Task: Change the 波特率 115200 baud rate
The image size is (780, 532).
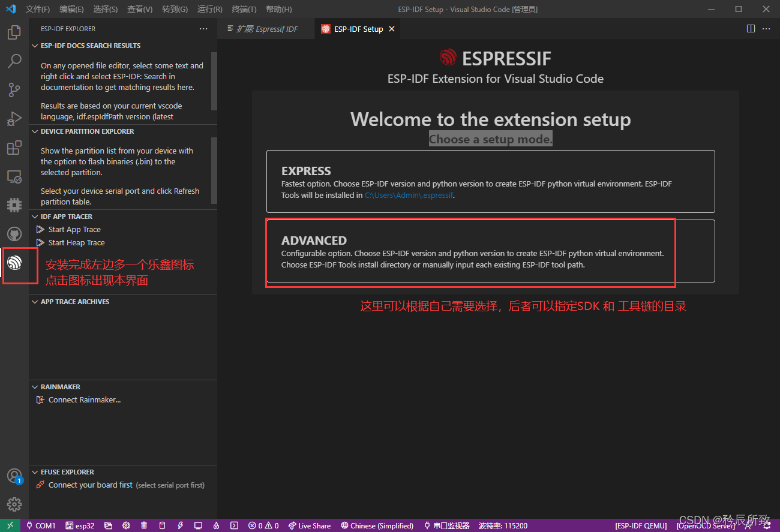Action: (503, 525)
